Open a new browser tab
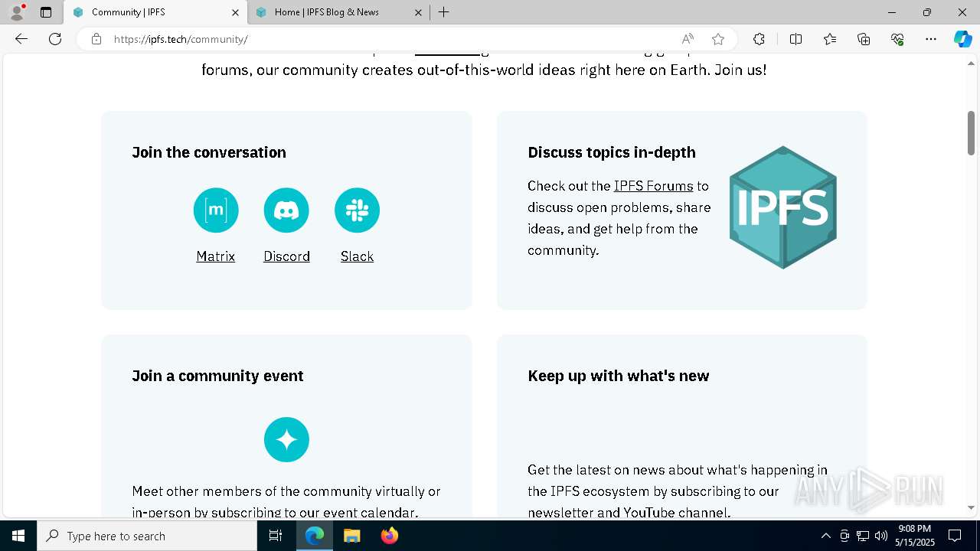Screen dimensions: 980x551 (x=444, y=12)
